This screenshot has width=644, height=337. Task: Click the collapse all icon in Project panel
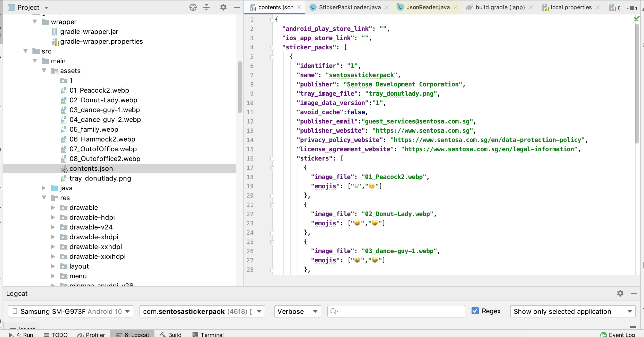[206, 7]
